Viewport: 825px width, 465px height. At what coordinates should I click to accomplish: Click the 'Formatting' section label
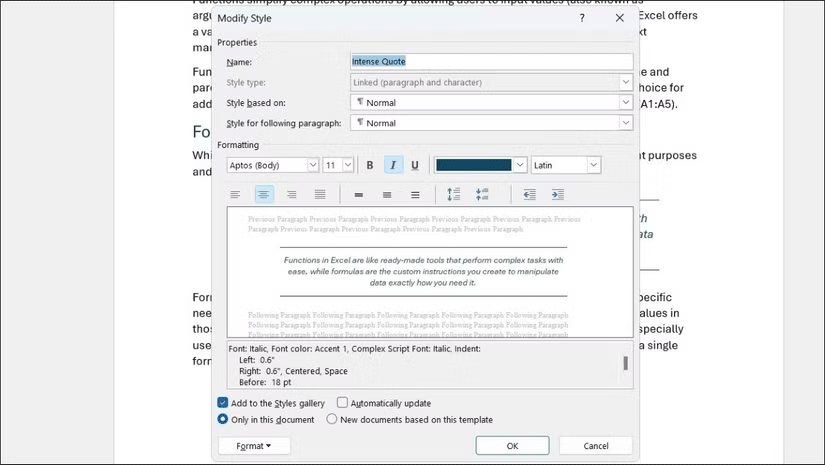click(238, 145)
